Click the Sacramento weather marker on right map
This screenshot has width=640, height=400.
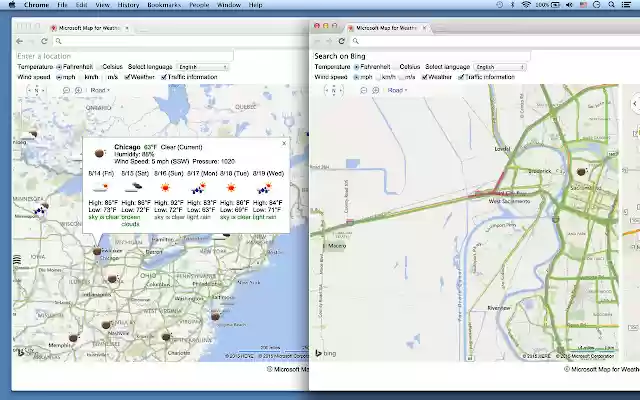pyautogui.click(x=582, y=172)
